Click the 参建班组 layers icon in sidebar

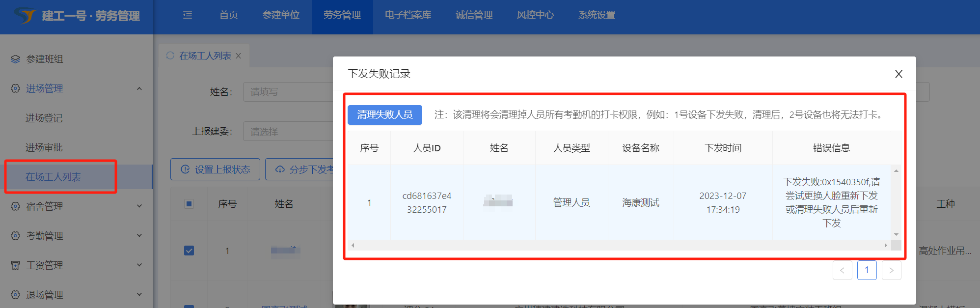[15, 59]
